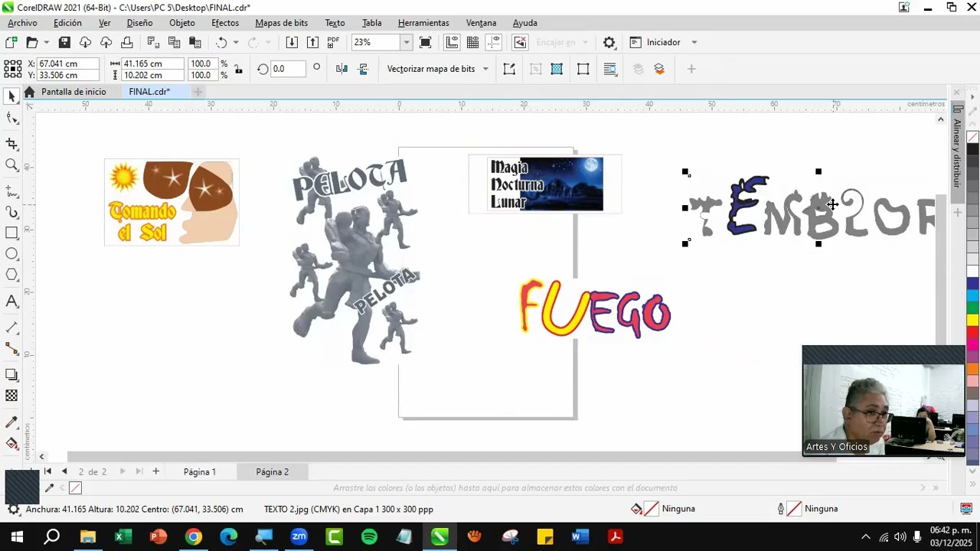
Task: Toggle full-screen preview icon
Action: click(426, 43)
